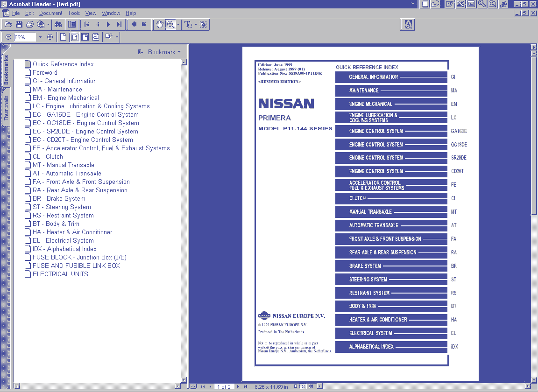Image resolution: width=538 pixels, height=392 pixels.
Task: Toggle the navigation pane icon
Action: click(72, 24)
